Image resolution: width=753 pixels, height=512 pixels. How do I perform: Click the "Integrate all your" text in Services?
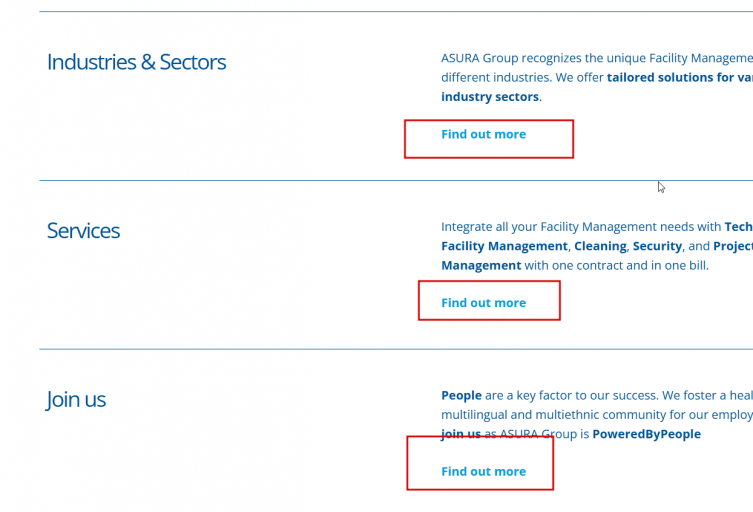pos(489,227)
